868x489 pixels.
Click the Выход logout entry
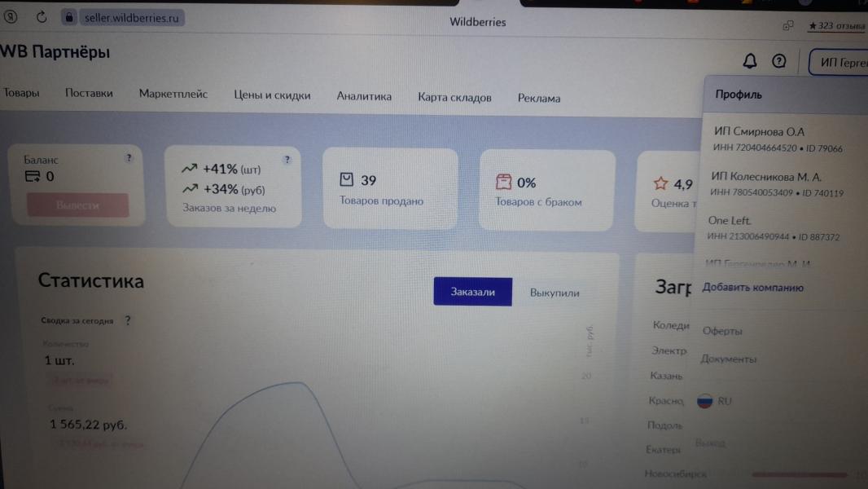click(x=710, y=443)
